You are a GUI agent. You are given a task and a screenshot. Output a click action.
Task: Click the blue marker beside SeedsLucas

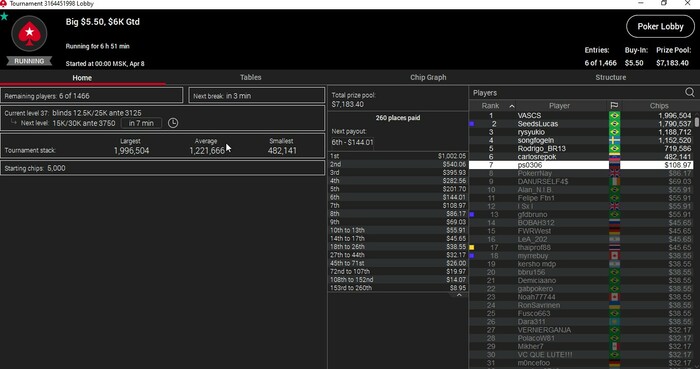click(x=472, y=124)
